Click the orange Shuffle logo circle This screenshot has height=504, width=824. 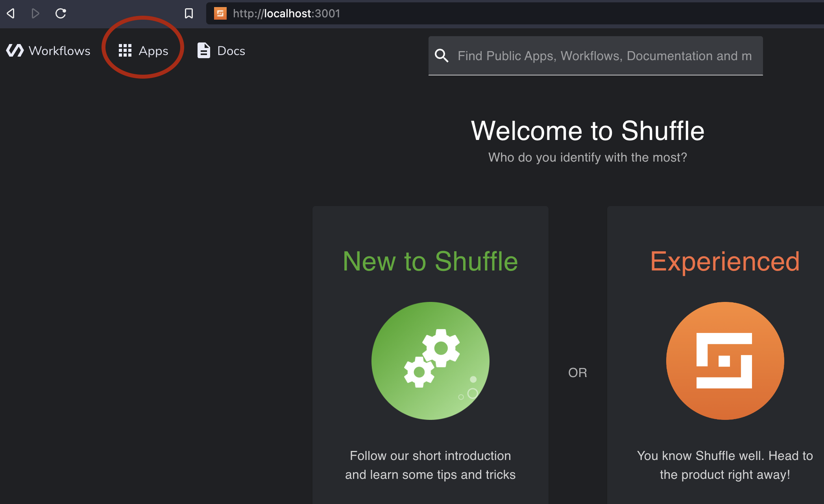(724, 361)
